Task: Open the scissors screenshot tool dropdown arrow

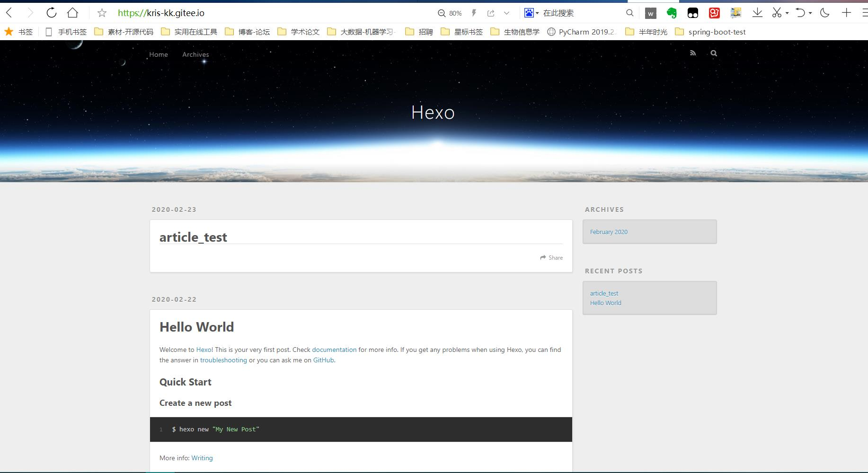Action: (x=787, y=13)
